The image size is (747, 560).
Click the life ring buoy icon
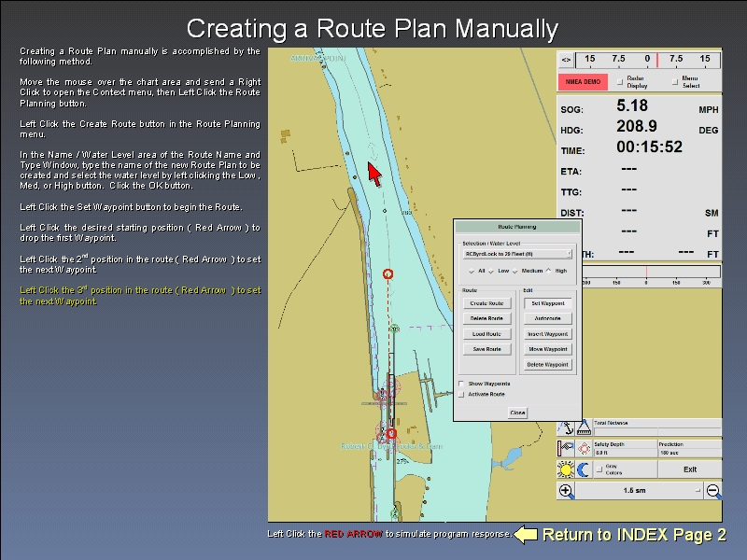pyautogui.click(x=582, y=448)
